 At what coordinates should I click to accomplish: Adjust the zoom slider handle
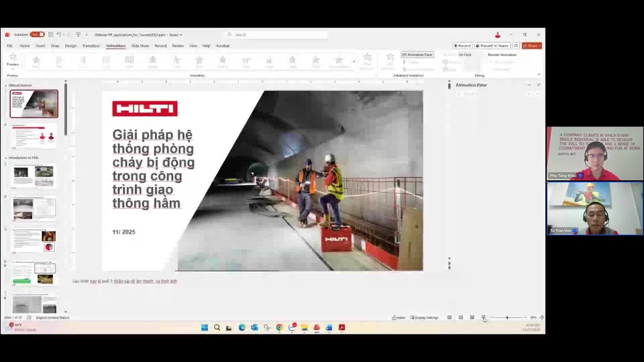pos(507,317)
